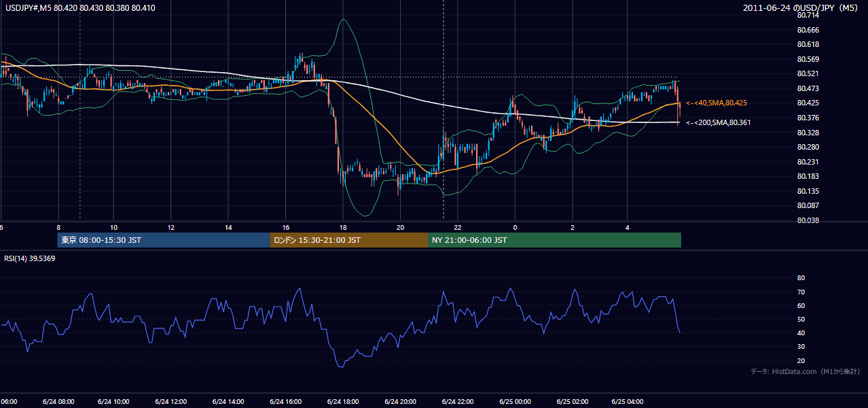Click the 6/24 12:00 bottom time label
Viewport: 868px width, 408px height.
(170, 401)
